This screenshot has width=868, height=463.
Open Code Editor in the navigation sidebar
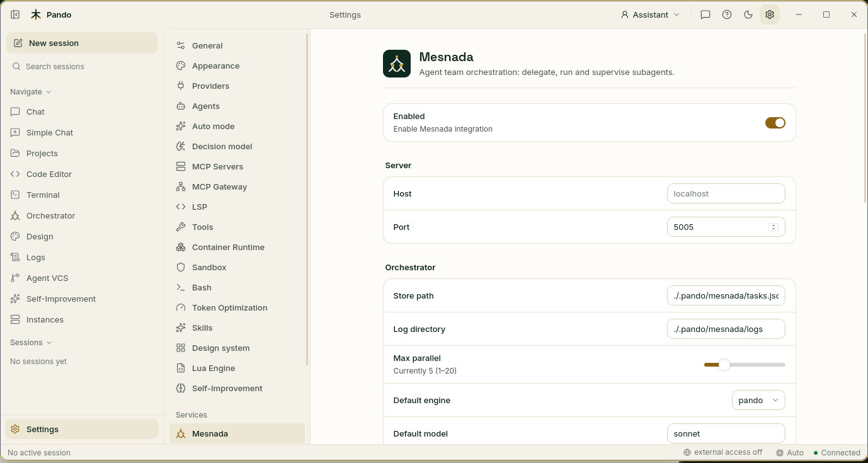point(82,174)
